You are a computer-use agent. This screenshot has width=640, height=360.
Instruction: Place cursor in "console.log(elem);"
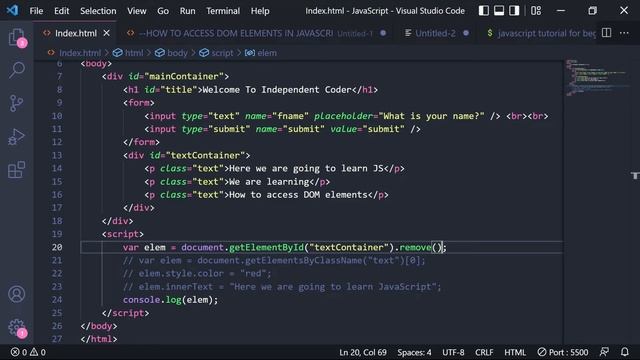tap(171, 300)
